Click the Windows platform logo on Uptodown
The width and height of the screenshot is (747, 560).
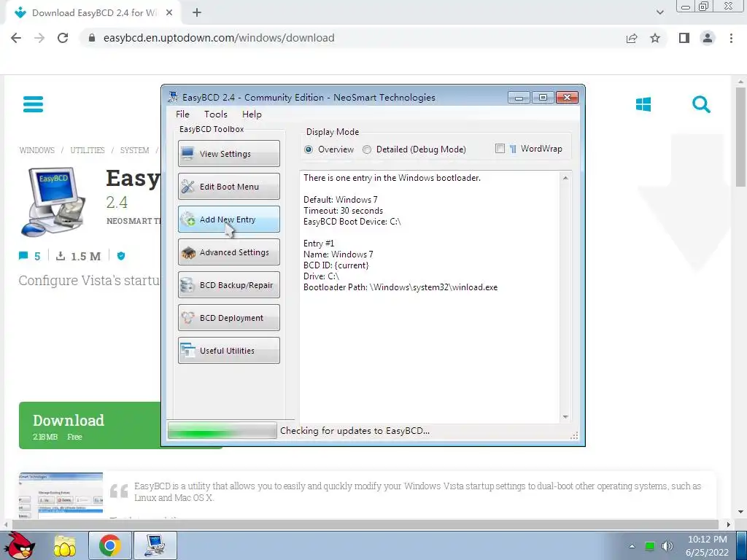(643, 104)
